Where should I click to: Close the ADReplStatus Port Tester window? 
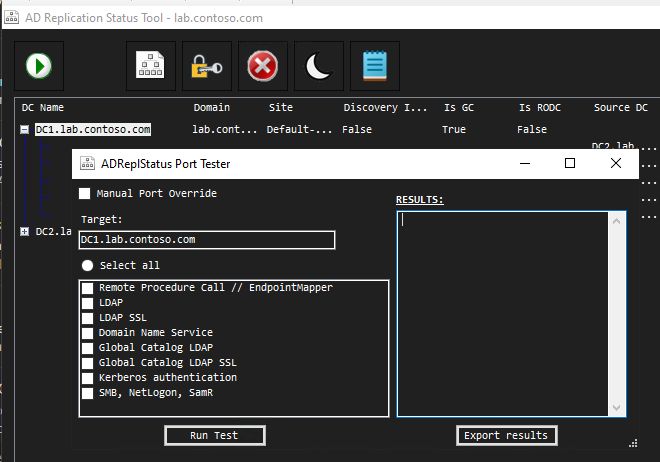tap(616, 163)
